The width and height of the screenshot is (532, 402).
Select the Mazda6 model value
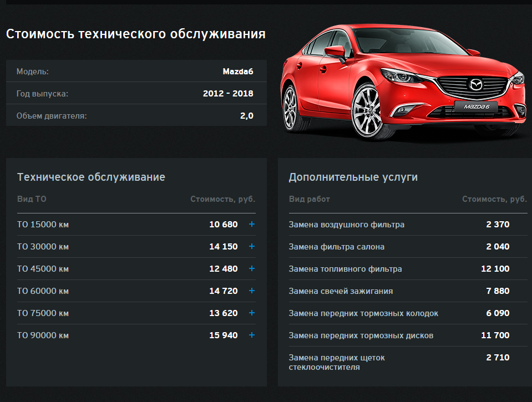click(x=238, y=72)
